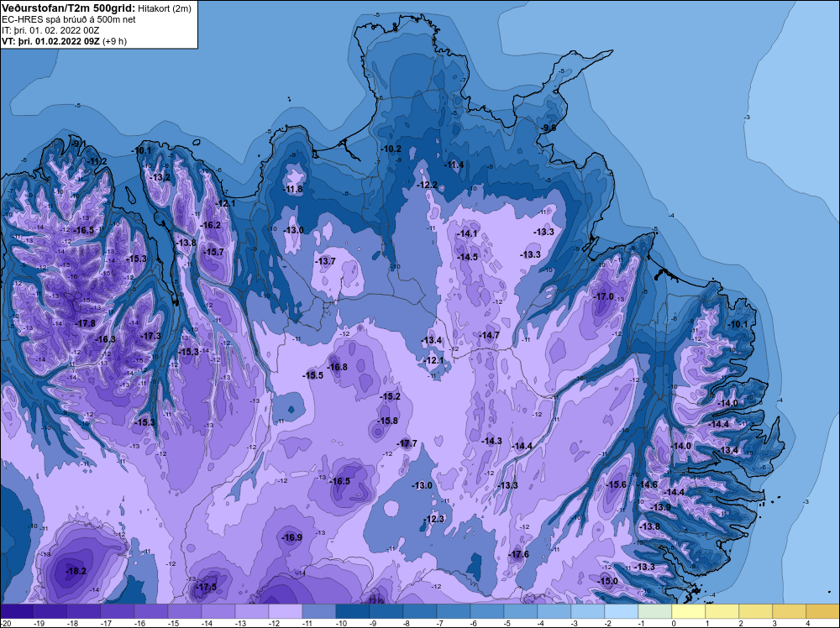This screenshot has height=628, width=840.
Task: Pick the legend color swatch labeled 2
Action: click(755, 612)
